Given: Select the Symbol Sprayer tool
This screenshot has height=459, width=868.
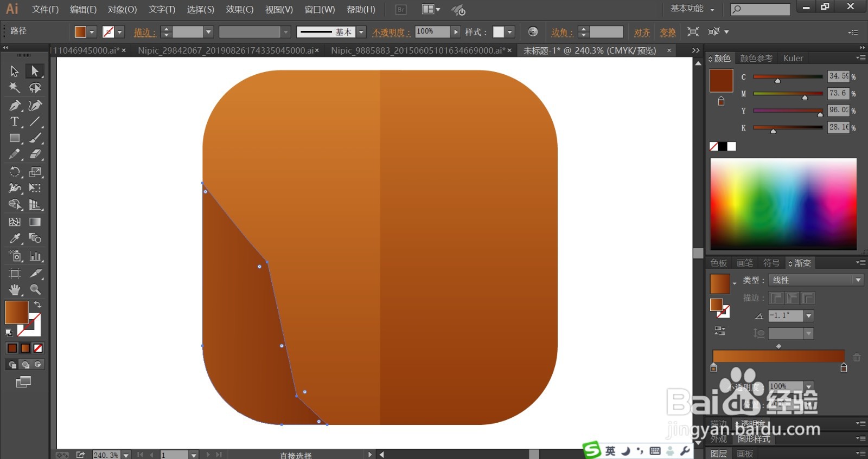Looking at the screenshot, I should pos(15,256).
